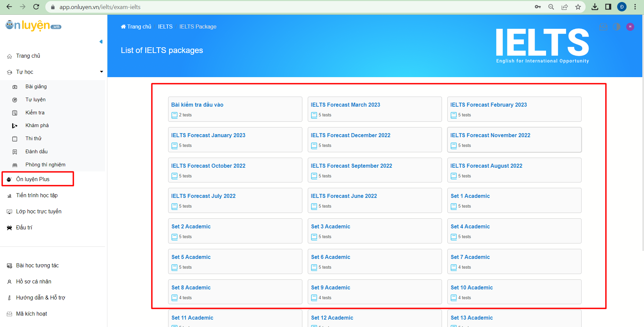The width and height of the screenshot is (644, 327).
Task: Click browser back arrow
Action: 9,7
